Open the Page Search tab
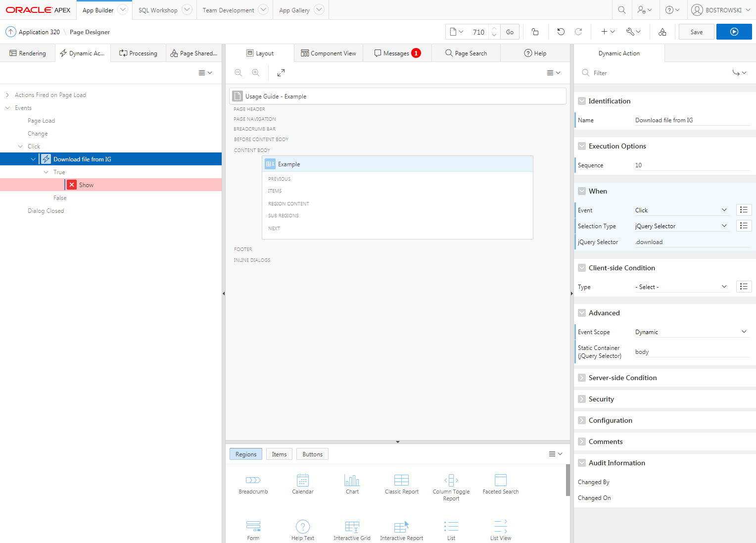The height and width of the screenshot is (543, 756). [466, 53]
